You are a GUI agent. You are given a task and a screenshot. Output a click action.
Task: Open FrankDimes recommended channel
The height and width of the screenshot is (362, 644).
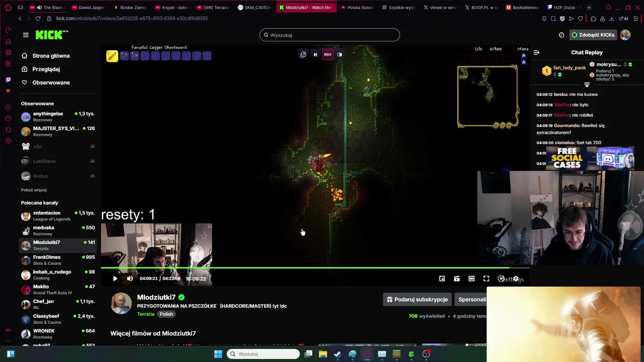click(x=58, y=260)
